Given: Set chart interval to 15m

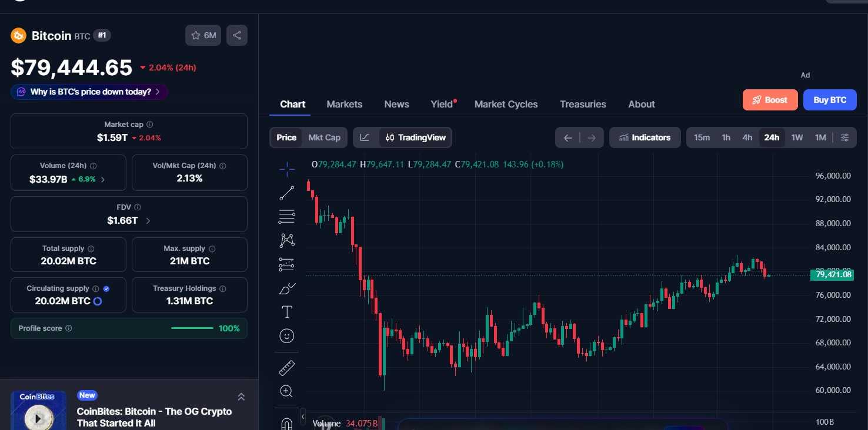Looking at the screenshot, I should point(702,137).
